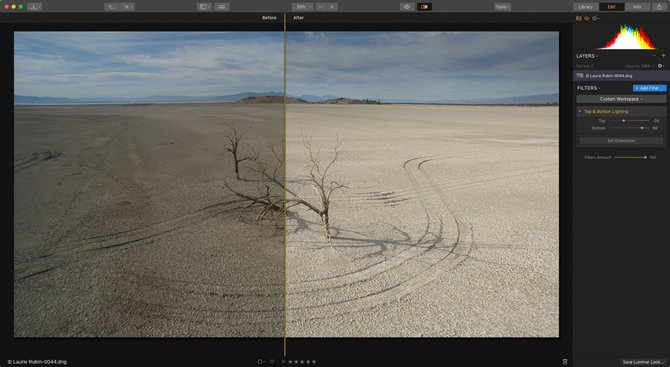This screenshot has height=367, width=670.
Task: Toggle the favorite heart icon
Action: 272,362
